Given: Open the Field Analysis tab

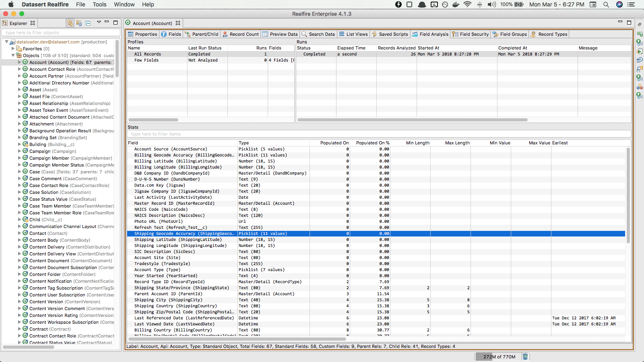Looking at the screenshot, I should tap(430, 34).
